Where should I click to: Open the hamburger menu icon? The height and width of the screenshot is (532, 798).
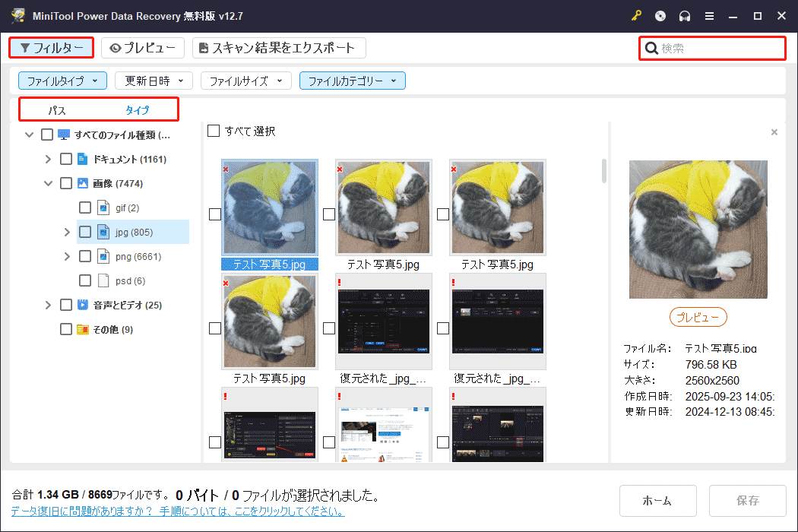click(708, 15)
